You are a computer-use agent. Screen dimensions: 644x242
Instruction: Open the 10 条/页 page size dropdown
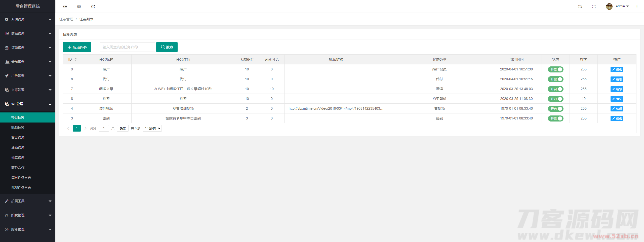(152, 128)
